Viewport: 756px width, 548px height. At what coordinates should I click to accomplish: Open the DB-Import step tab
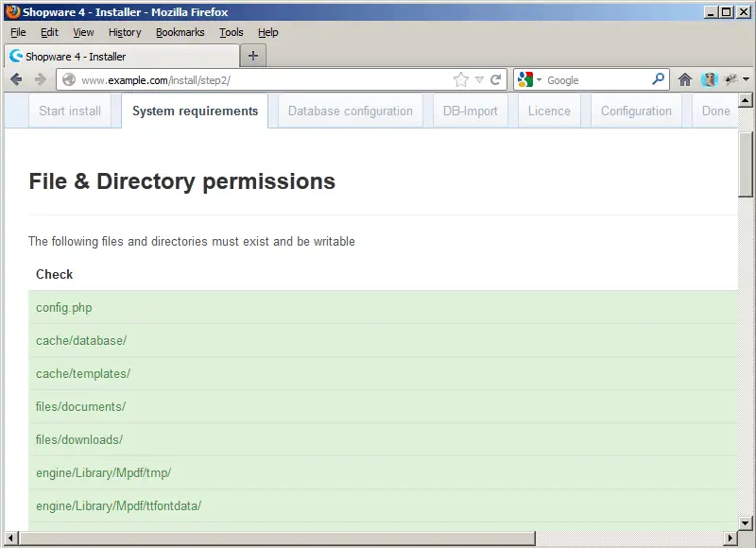tap(470, 111)
